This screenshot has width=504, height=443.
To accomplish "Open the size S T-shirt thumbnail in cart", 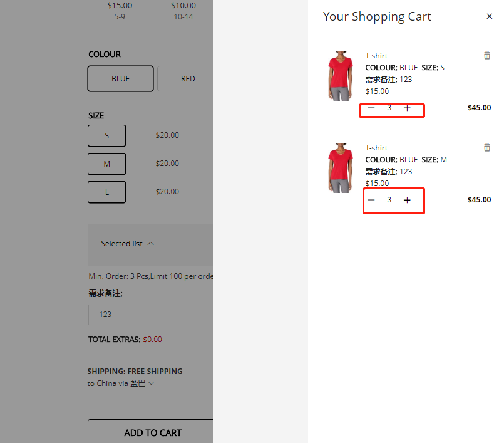I will click(340, 76).
